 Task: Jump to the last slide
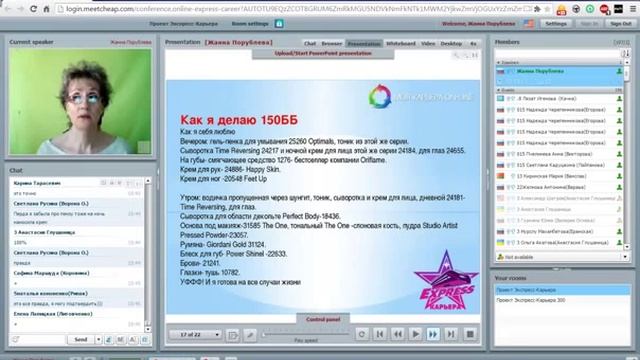coord(451,334)
